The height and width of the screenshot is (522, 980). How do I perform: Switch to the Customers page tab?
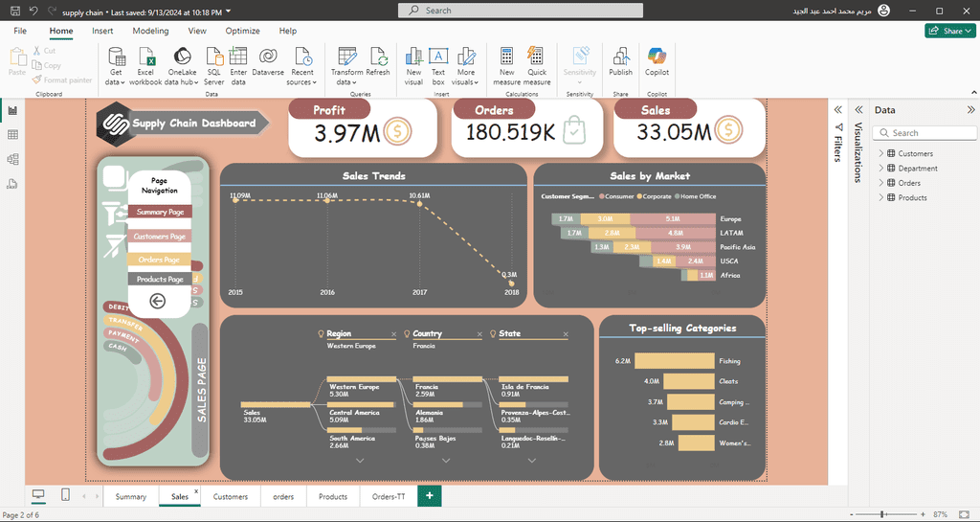pos(230,496)
